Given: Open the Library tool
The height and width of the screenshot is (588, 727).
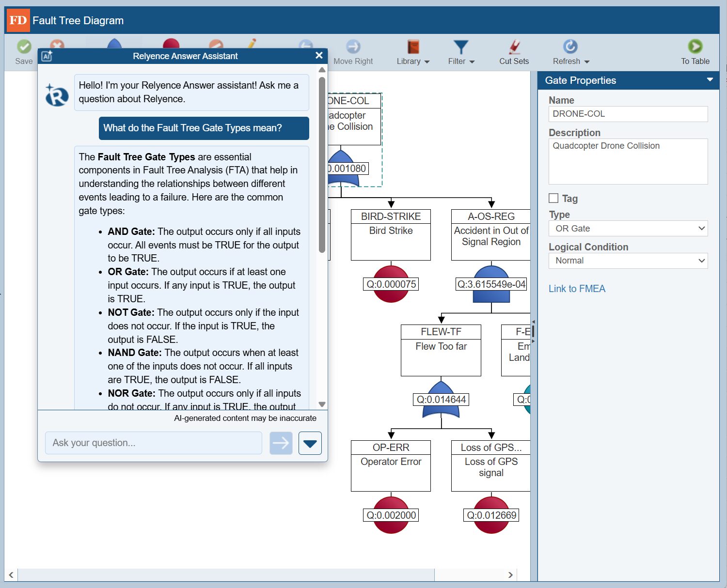Looking at the screenshot, I should click(410, 52).
